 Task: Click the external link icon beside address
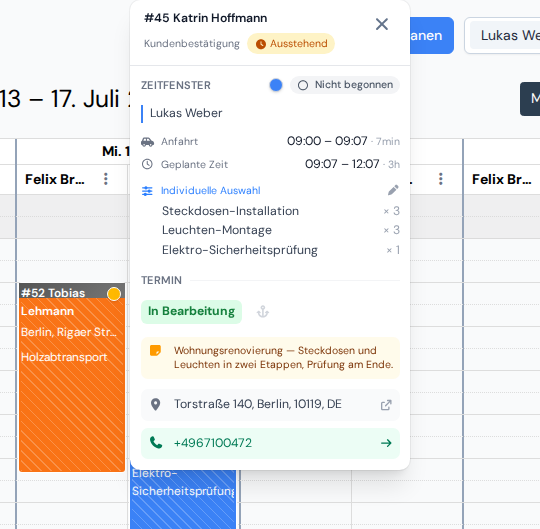[x=386, y=405]
